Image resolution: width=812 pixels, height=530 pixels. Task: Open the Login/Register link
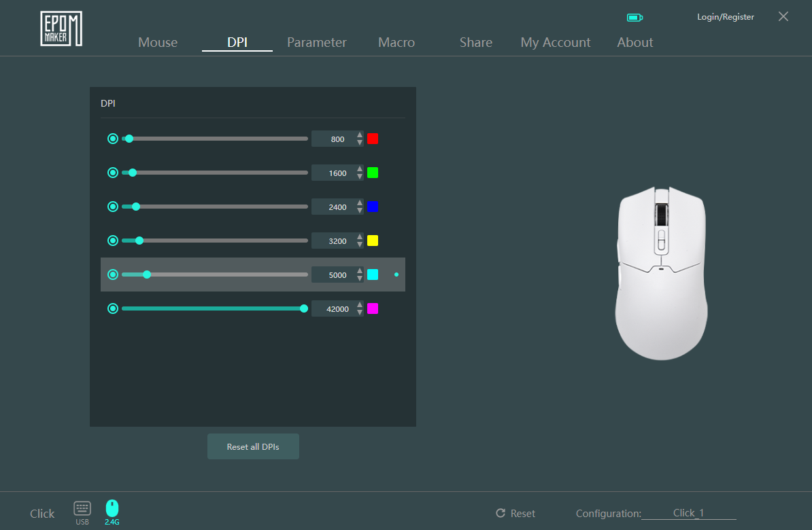click(725, 17)
